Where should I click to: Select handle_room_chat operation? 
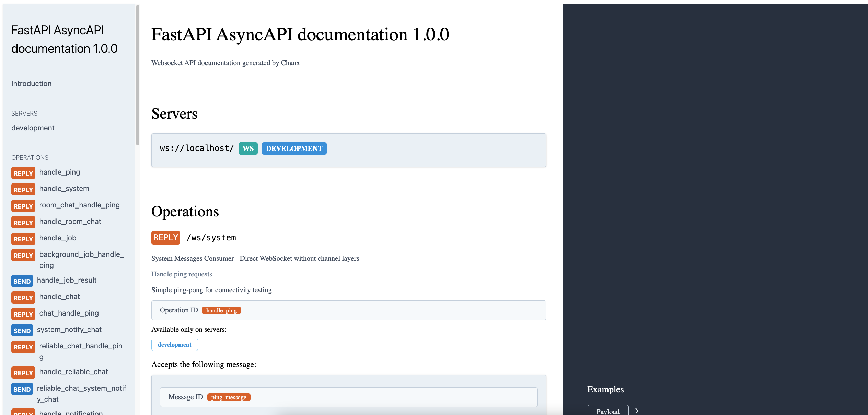(x=70, y=222)
